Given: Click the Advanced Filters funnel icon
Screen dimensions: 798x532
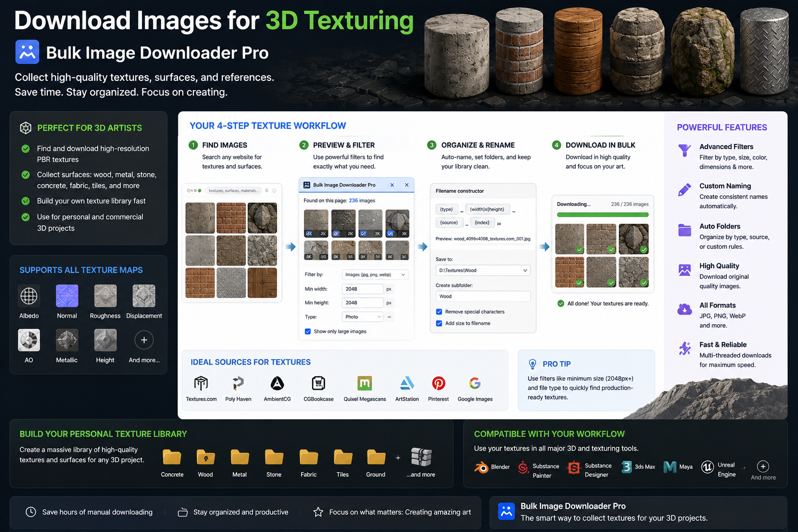Looking at the screenshot, I should click(x=685, y=151).
